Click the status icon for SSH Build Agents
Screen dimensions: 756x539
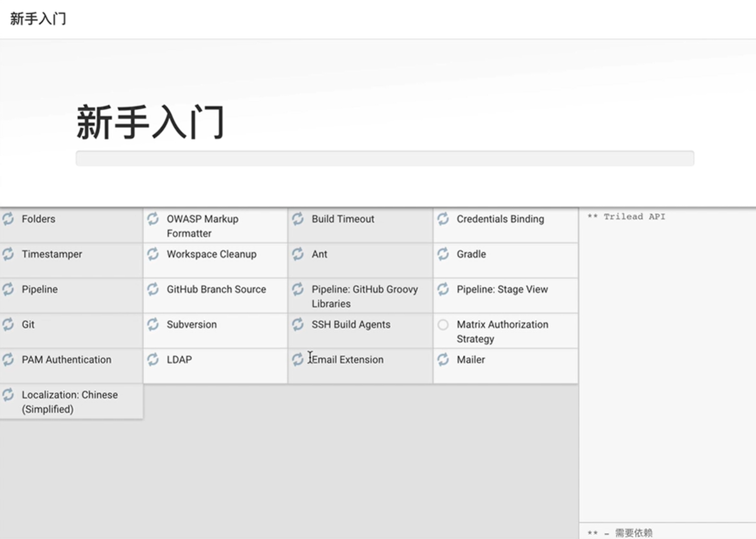[x=298, y=324]
